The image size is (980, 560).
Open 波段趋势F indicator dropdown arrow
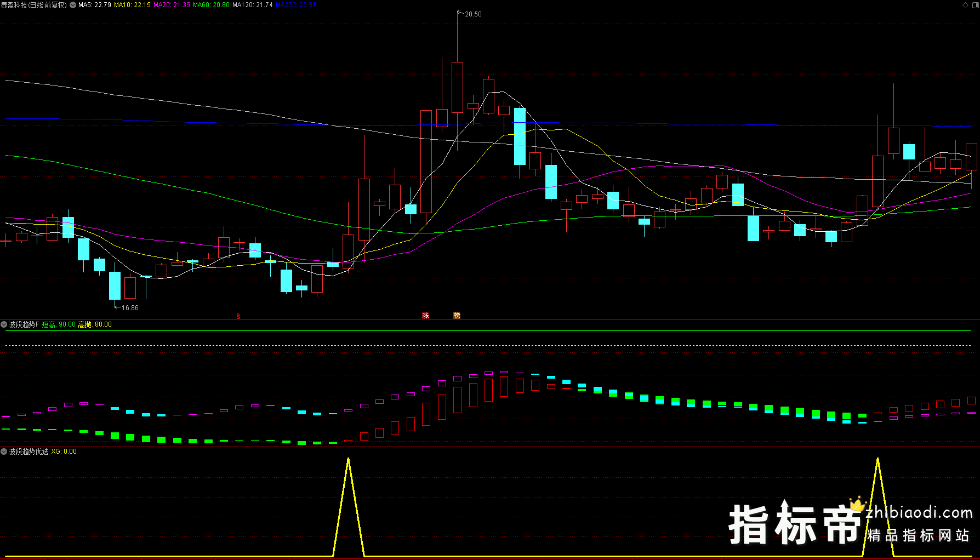pyautogui.click(x=4, y=324)
